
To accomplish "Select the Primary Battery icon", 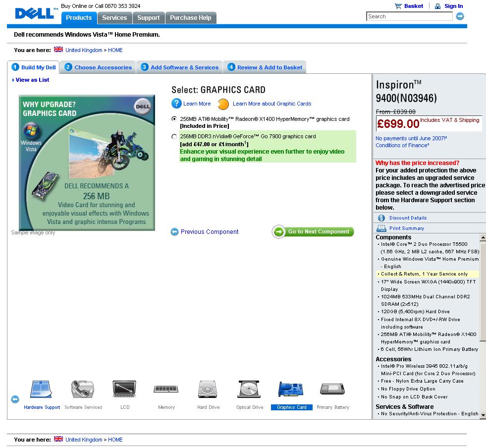I will [x=332, y=389].
